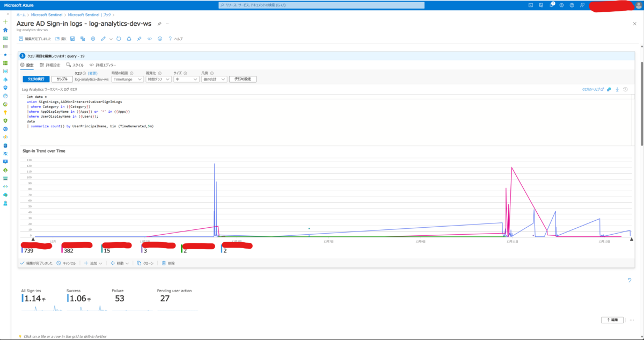The height and width of the screenshot is (340, 644).
Task: Open ヘルプ help in workbook toolbar
Action: (175, 39)
